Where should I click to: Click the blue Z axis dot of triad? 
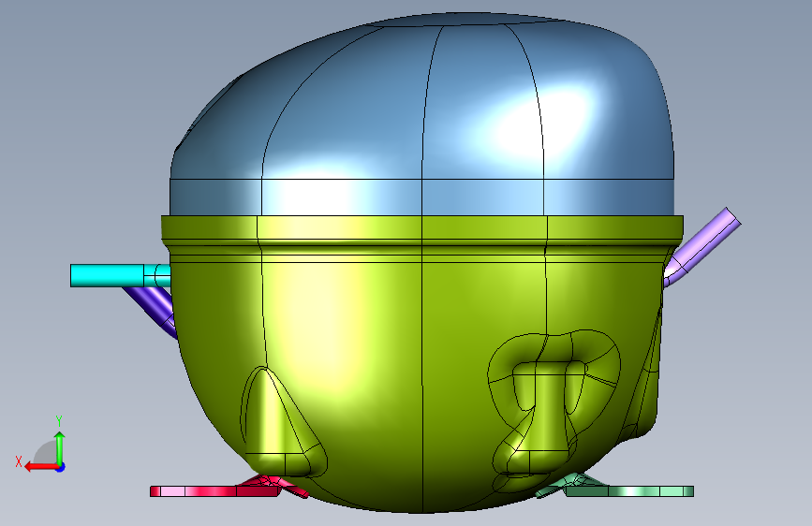click(x=61, y=467)
